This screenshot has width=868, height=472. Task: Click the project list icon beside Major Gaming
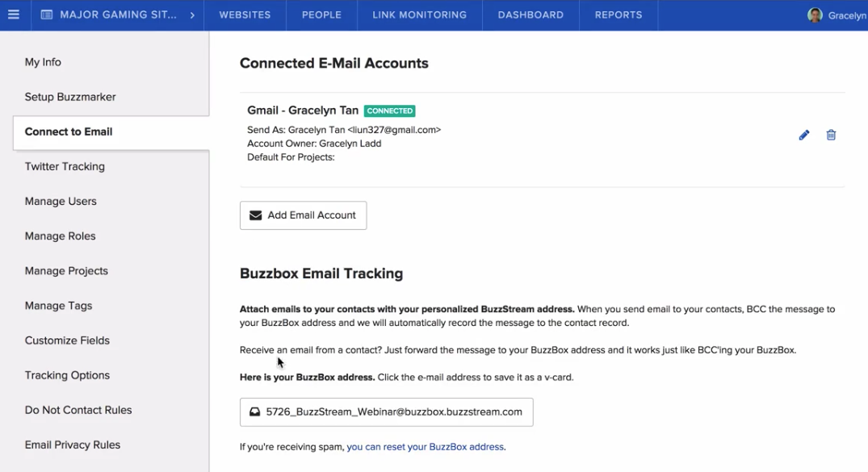[x=47, y=15]
